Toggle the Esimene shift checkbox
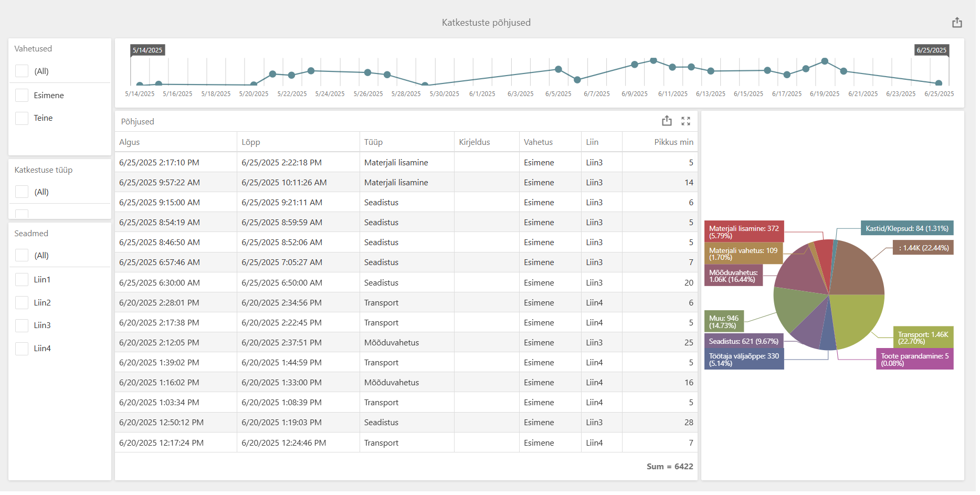 tap(22, 96)
